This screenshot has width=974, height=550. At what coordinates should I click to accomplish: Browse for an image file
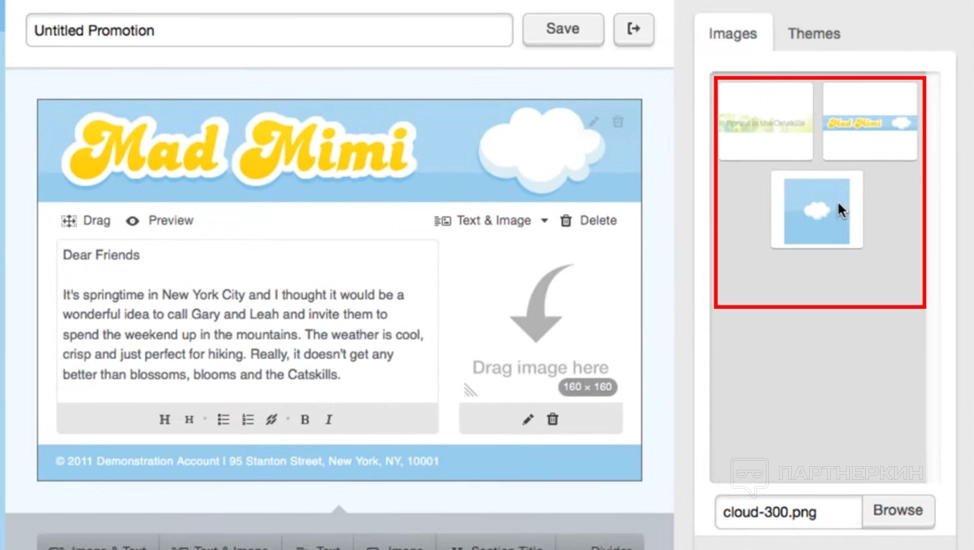(x=898, y=511)
